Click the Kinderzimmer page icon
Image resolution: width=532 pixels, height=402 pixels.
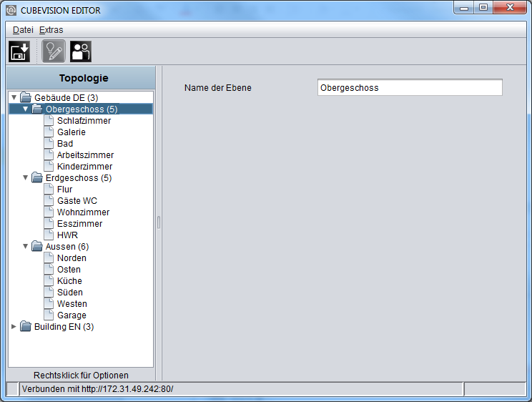click(x=49, y=166)
